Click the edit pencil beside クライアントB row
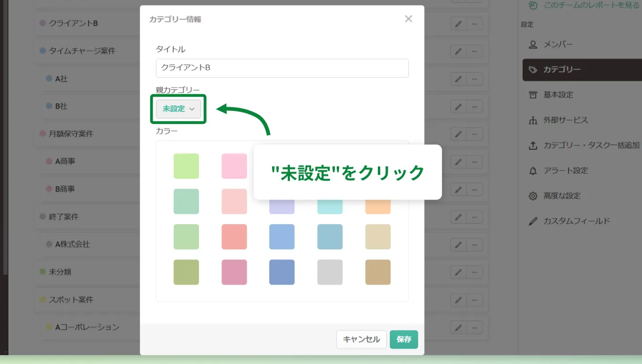 pyautogui.click(x=458, y=24)
